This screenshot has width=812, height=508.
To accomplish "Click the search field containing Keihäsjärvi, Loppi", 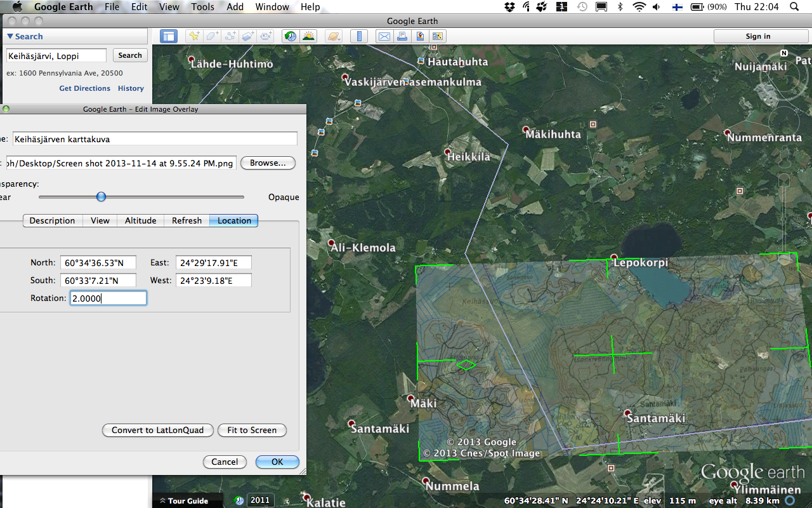I will (56, 56).
